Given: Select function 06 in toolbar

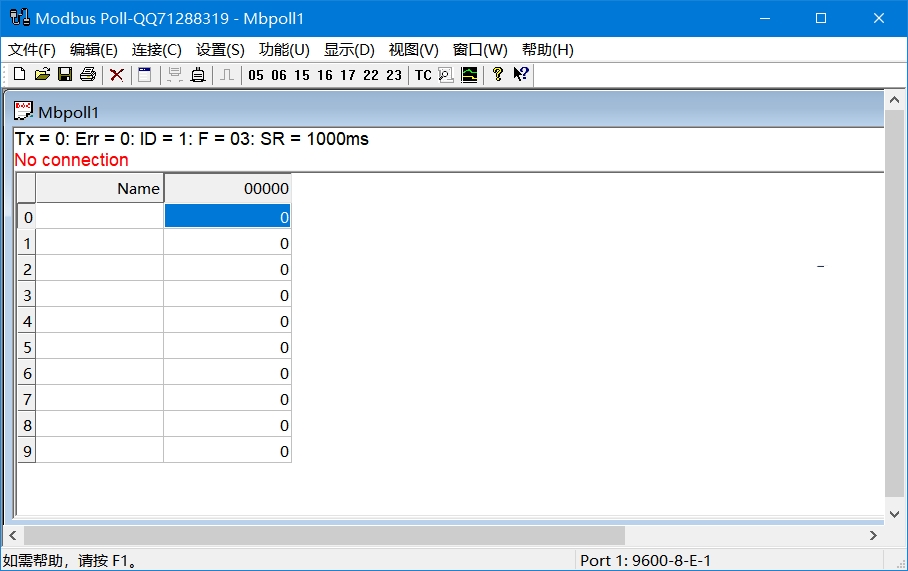Looking at the screenshot, I should [x=279, y=75].
